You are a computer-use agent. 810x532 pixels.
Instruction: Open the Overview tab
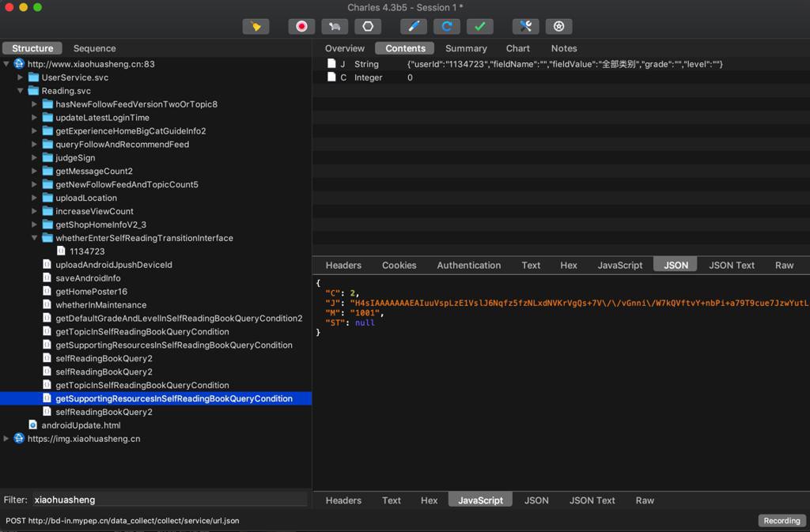(345, 48)
